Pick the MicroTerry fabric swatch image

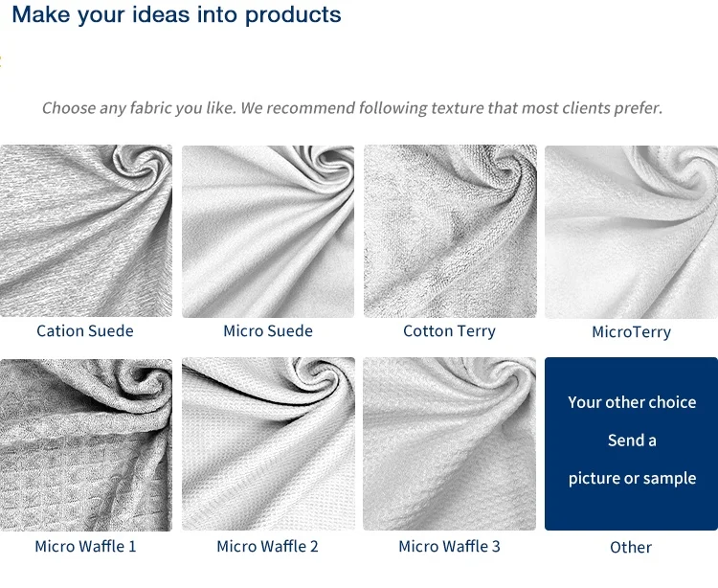[x=631, y=231]
